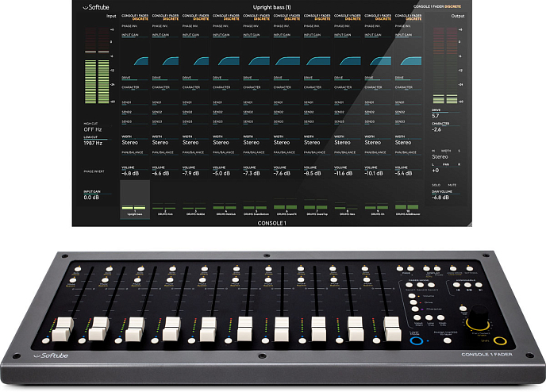546x392 pixels.
Task: Click the -10.1 dB volume value
Action: pos(374,173)
